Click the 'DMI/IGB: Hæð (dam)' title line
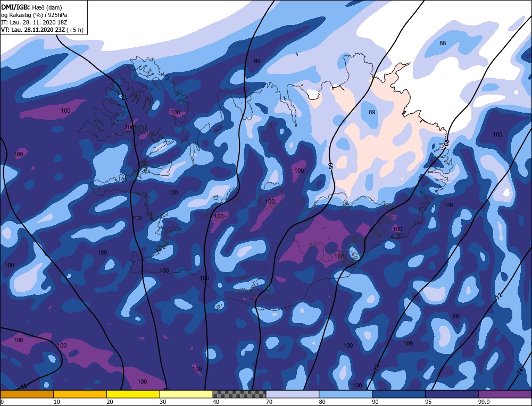The image size is (532, 406). click(31, 7)
